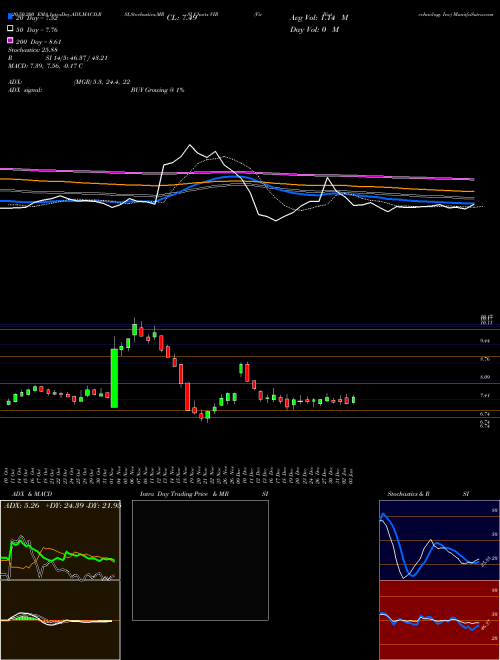
Task: Open the red RSI chart panel
Action: [439, 620]
